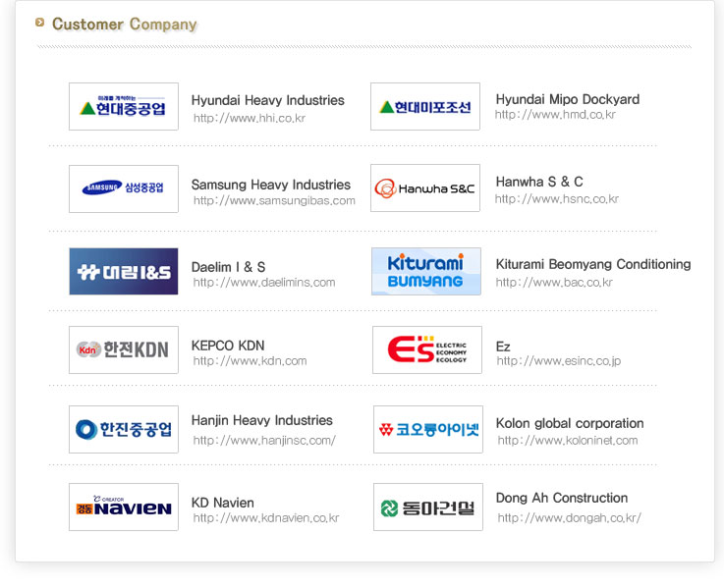Open http://www.kdn.com link
The width and height of the screenshot is (724, 588).
coord(250,361)
